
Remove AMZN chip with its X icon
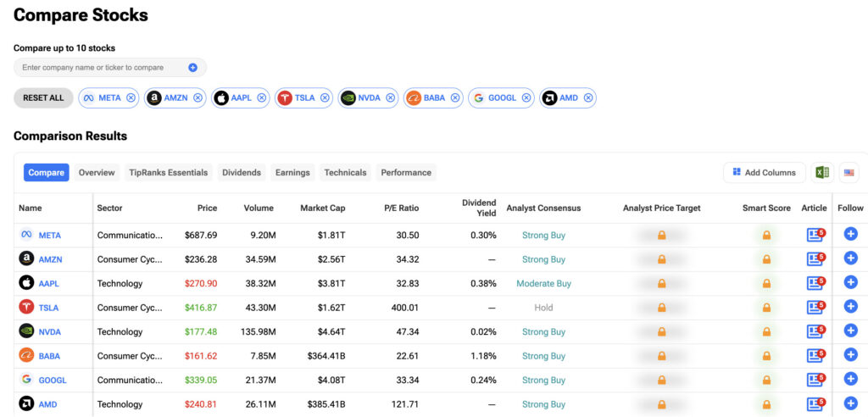(198, 98)
